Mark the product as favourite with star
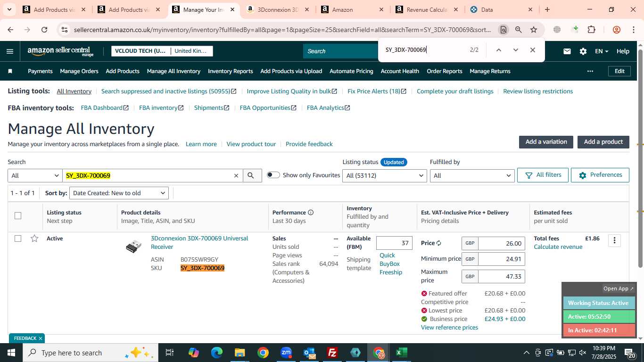Screen dimensions: 644x362 tap(34, 239)
